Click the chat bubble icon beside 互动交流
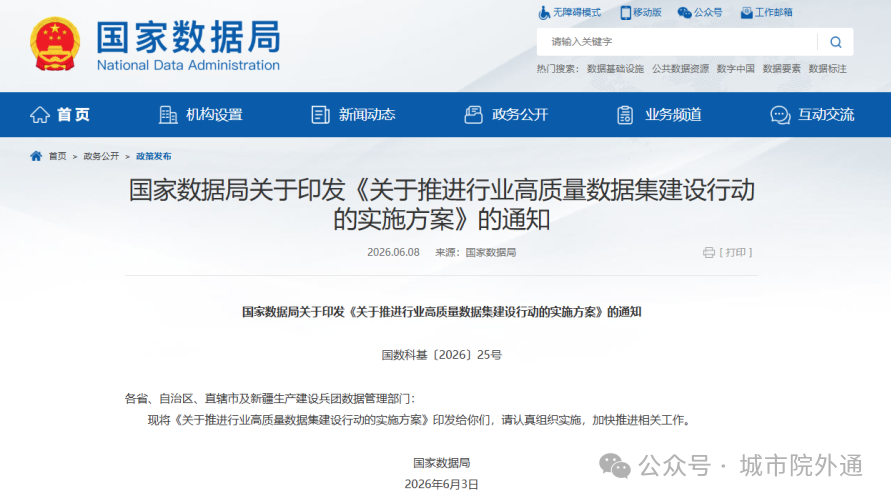This screenshot has height=501, width=891. 780,115
